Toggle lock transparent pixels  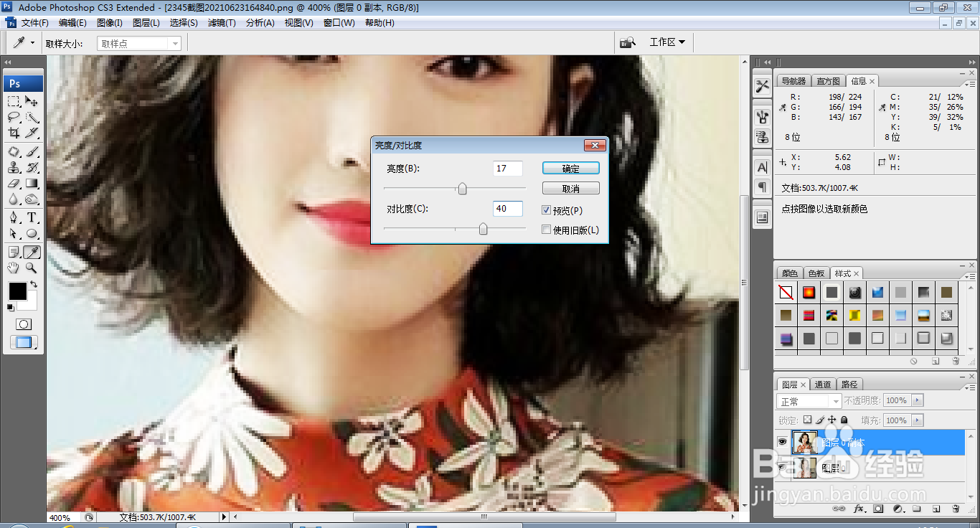[807, 420]
